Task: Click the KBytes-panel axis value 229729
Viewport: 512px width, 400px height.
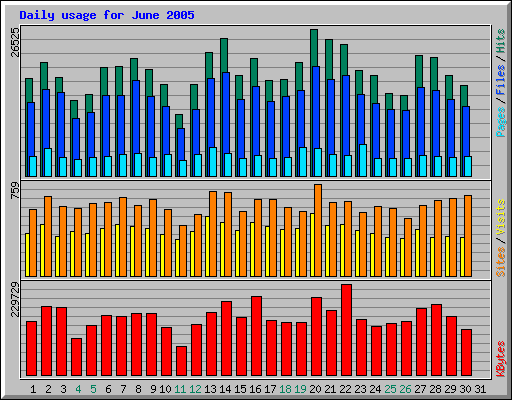Action: 15,299
